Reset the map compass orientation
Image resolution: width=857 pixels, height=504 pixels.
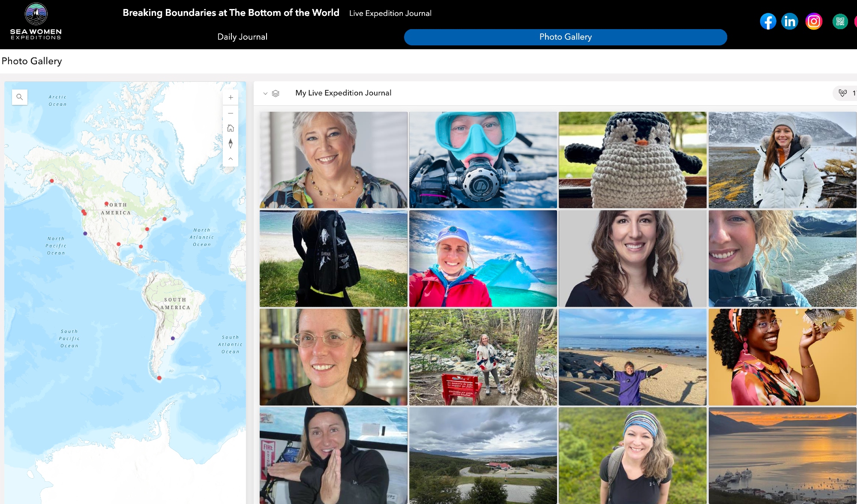click(x=231, y=143)
